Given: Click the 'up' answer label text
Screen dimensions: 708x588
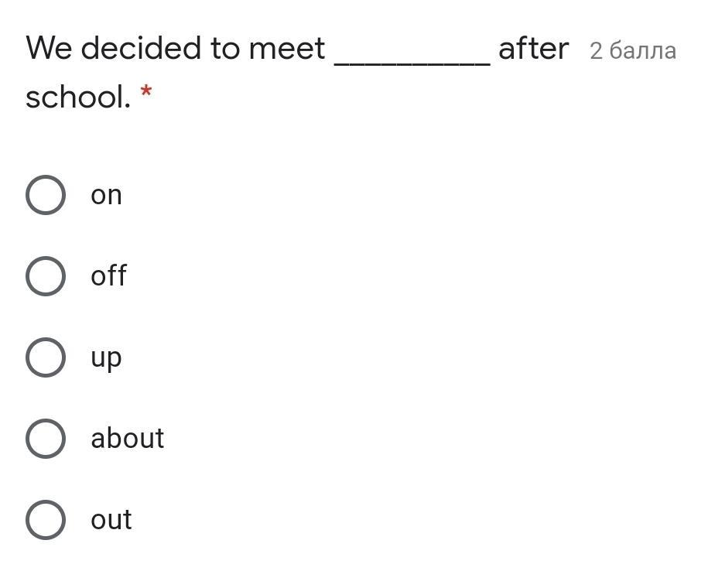Looking at the screenshot, I should (106, 358).
